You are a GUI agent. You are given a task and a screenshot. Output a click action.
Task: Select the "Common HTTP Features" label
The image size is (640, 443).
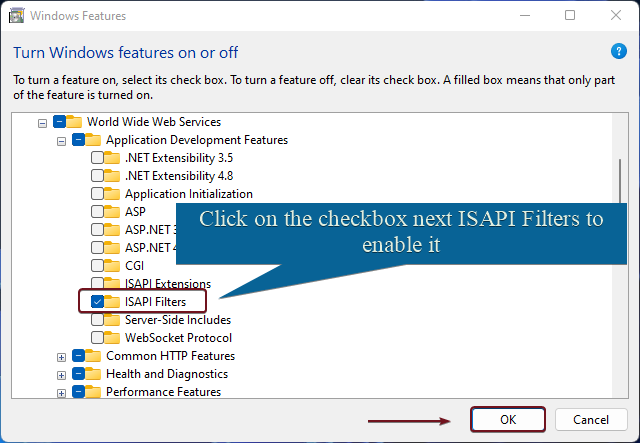point(171,356)
